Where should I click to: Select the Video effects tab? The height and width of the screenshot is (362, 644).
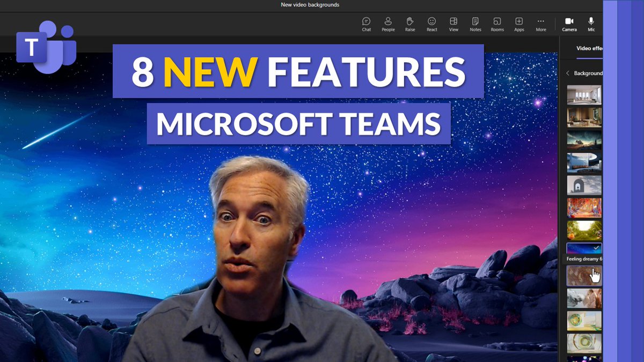click(590, 48)
